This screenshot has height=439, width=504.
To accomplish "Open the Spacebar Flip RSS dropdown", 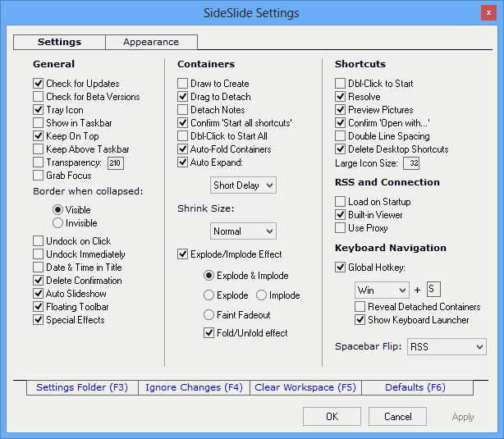I will tap(447, 347).
